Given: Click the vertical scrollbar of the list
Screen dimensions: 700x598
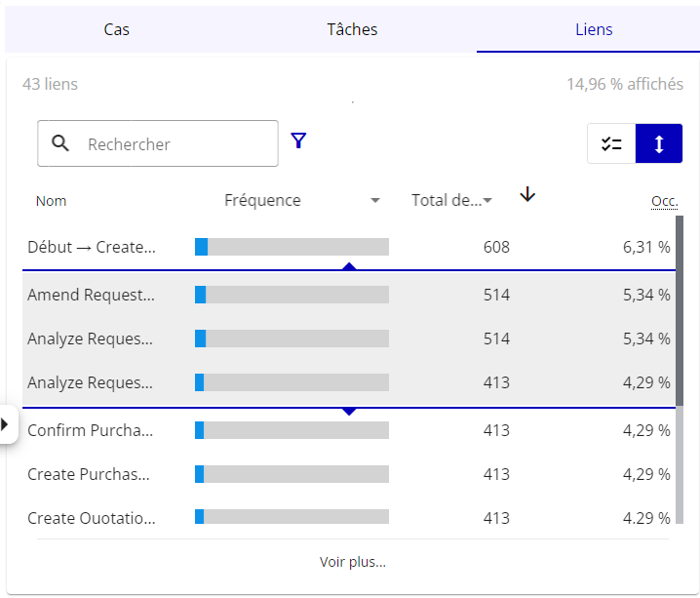Looking at the screenshot, I should coord(680,312).
